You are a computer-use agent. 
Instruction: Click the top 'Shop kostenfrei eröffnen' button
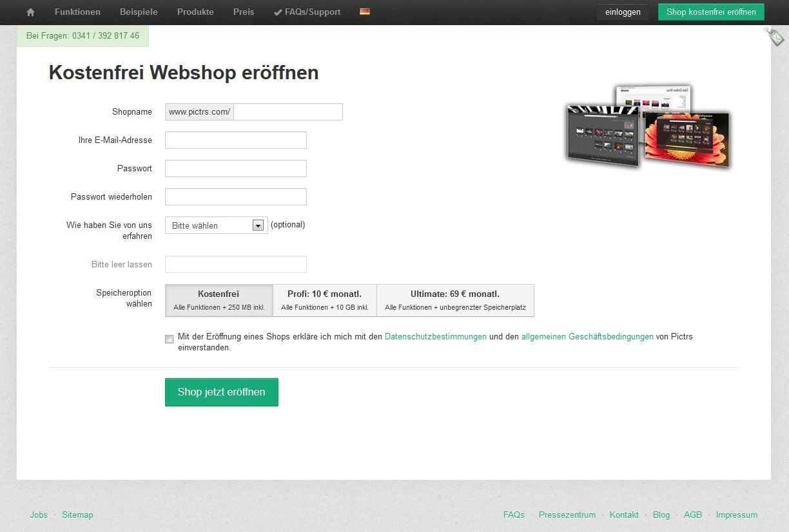[x=711, y=12]
